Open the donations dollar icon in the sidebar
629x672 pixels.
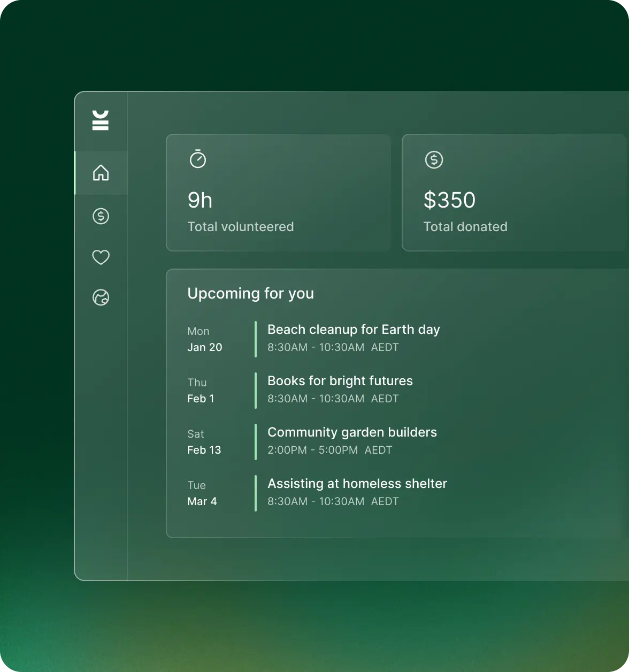tap(101, 216)
